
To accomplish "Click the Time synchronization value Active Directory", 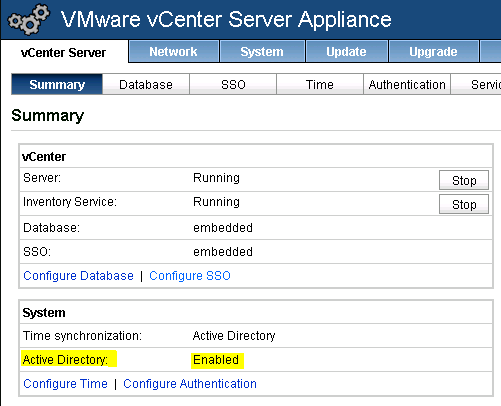I will coord(234,336).
